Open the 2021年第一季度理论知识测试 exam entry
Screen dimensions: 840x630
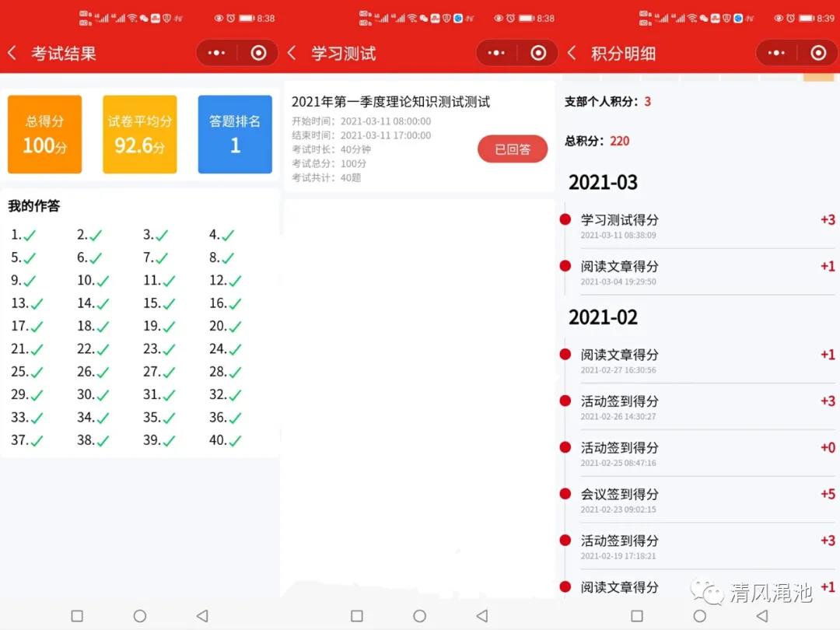pos(390,102)
